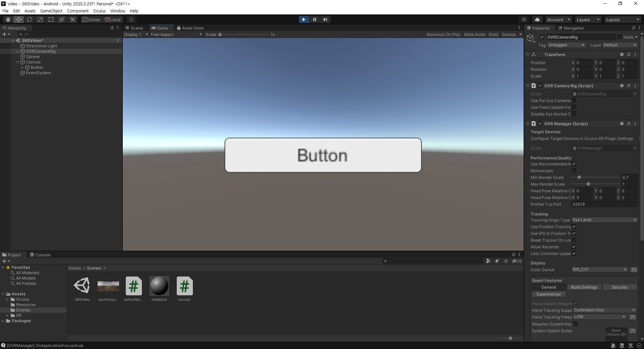This screenshot has width=644, height=349.
Task: Toggle hidden packages visibility count
Action: pyautogui.click(x=517, y=261)
